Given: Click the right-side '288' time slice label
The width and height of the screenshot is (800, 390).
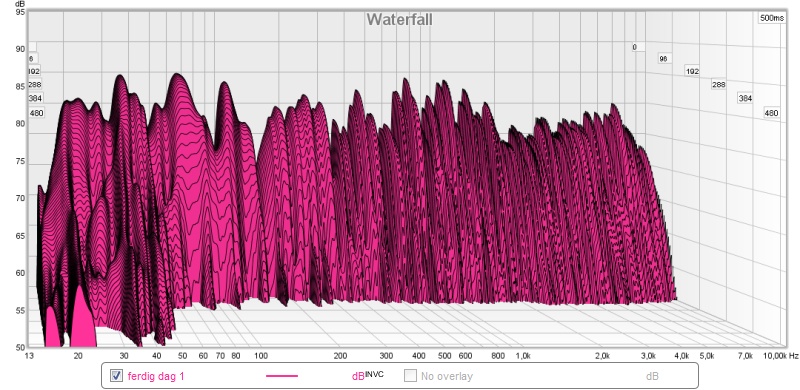Looking at the screenshot, I should 718,85.
